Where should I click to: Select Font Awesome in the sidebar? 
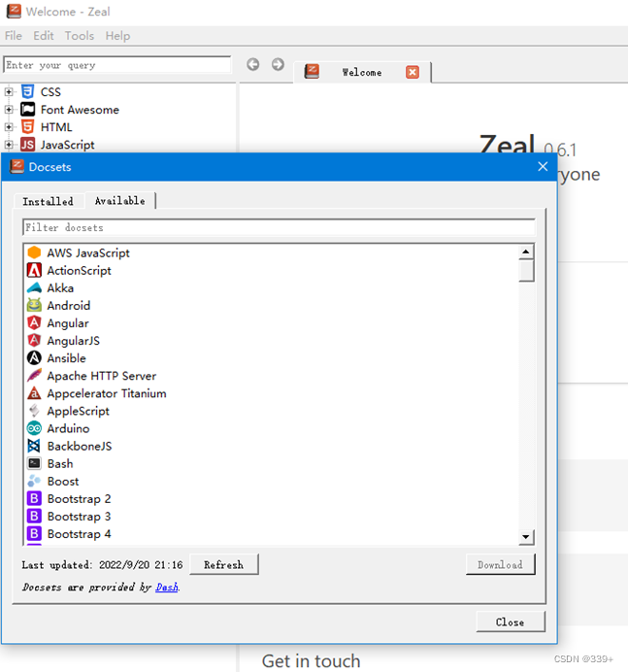80,110
